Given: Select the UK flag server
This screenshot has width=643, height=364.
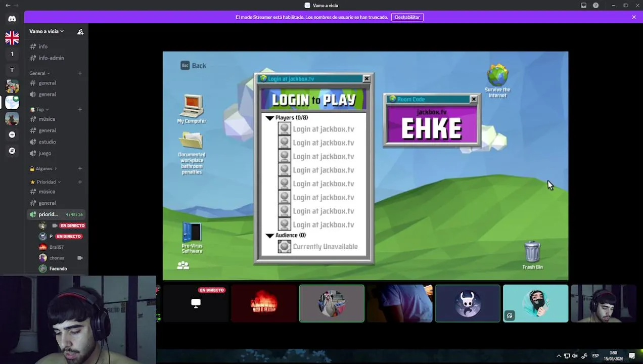Looking at the screenshot, I should pyautogui.click(x=12, y=38).
